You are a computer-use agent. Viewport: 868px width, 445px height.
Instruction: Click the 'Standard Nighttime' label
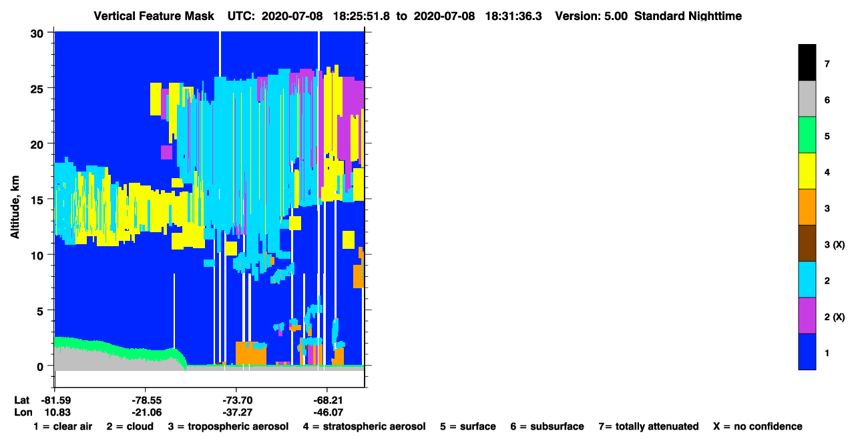[x=688, y=15]
